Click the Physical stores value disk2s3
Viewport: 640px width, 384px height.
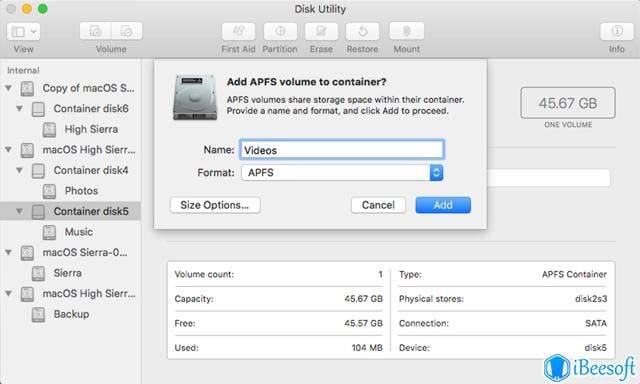point(591,299)
